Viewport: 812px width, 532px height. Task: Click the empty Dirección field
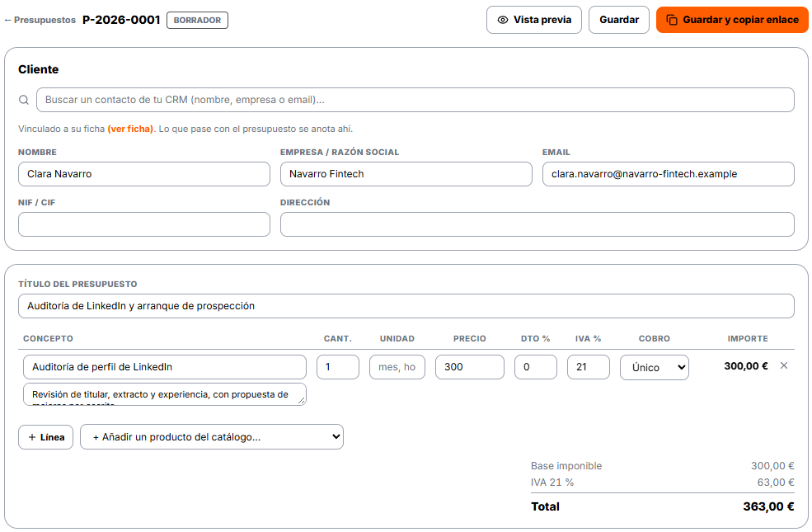[x=537, y=224]
